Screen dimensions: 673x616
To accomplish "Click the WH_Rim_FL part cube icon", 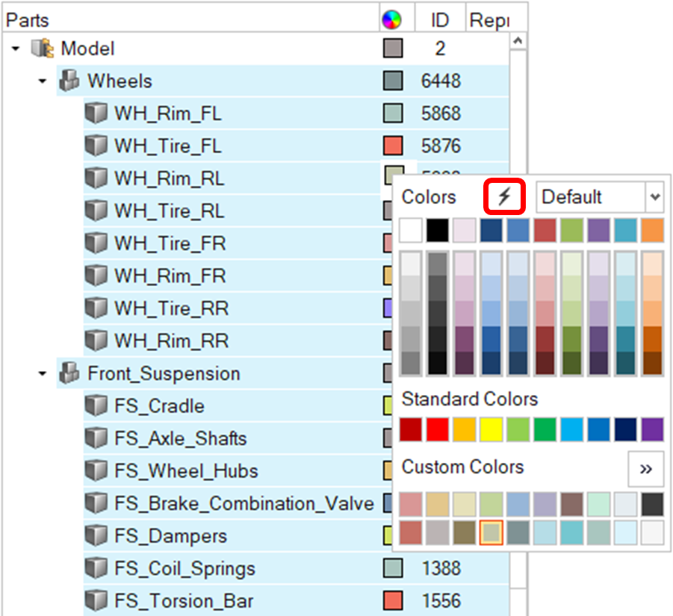I will [96, 113].
